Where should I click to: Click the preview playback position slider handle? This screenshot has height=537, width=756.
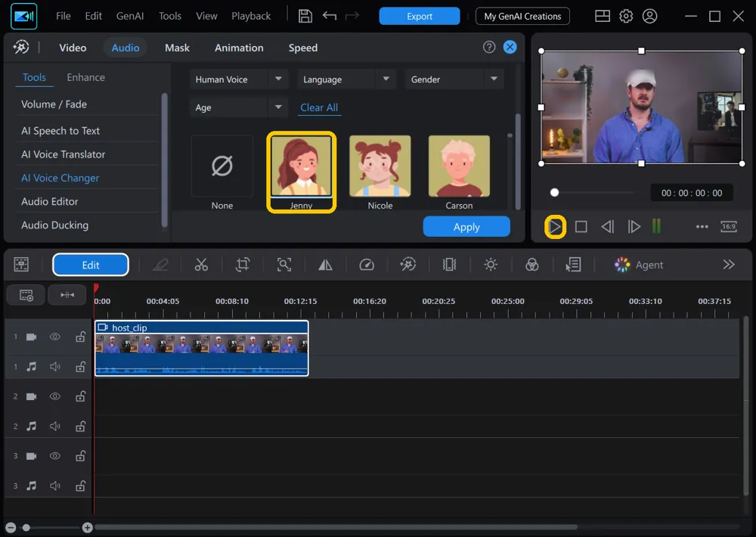(554, 193)
